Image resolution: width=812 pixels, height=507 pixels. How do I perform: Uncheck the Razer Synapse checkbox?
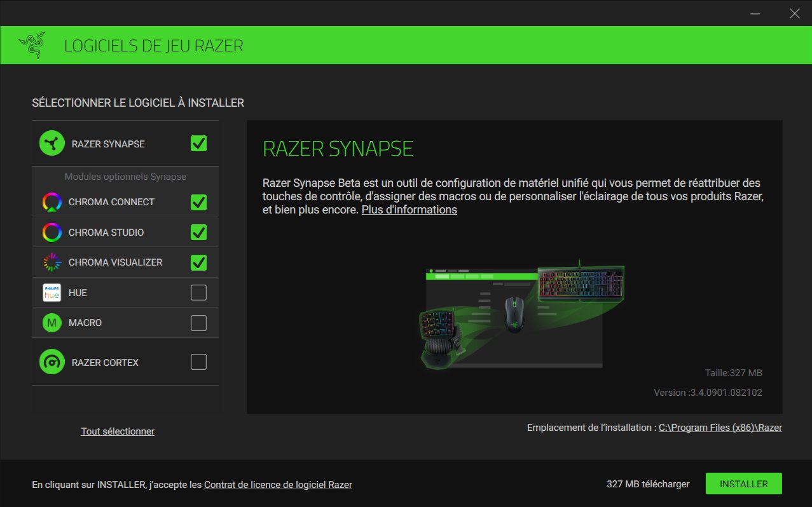click(x=198, y=143)
